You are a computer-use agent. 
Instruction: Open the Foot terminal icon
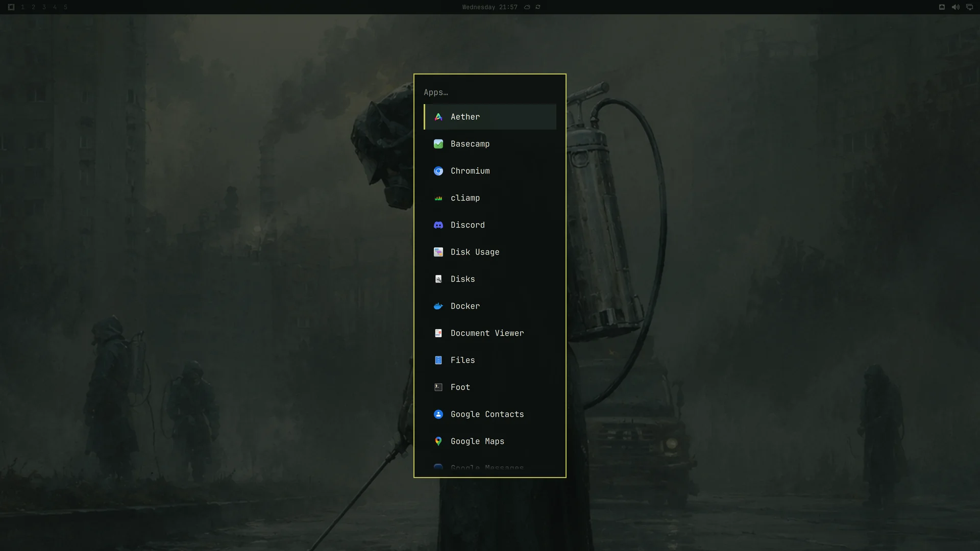click(438, 387)
